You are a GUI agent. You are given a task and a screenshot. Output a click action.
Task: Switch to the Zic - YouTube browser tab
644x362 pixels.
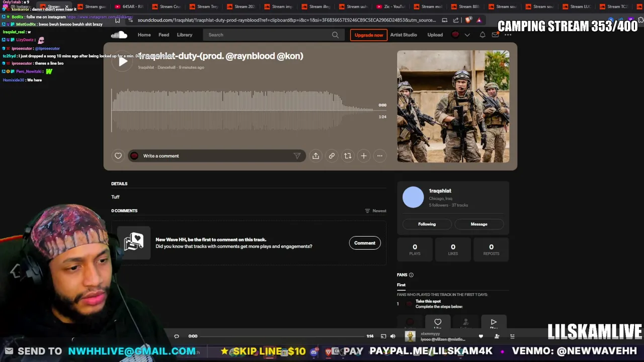(x=390, y=7)
